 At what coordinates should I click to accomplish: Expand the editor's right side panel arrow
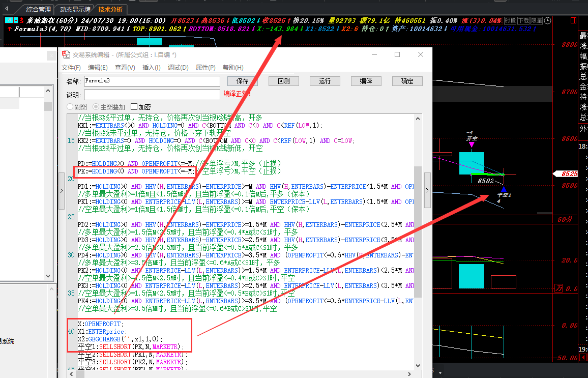427,190
